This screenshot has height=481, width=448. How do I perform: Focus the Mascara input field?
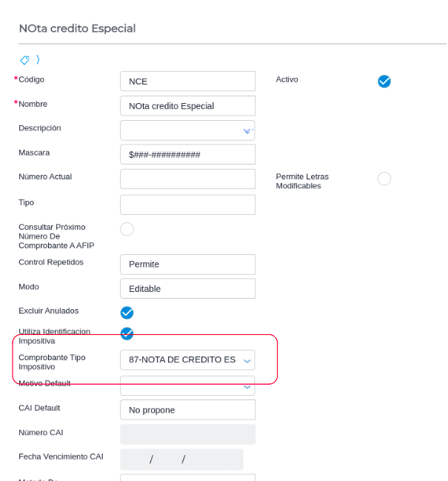187,154
